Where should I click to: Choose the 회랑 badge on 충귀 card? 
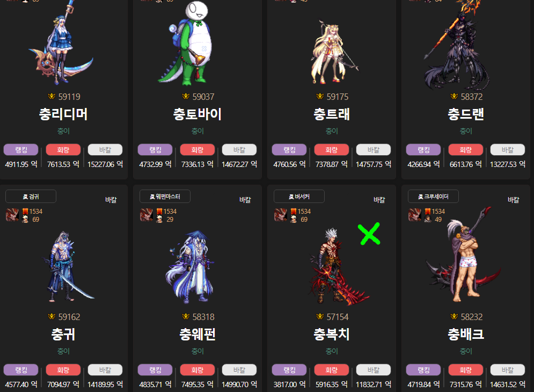(x=63, y=370)
